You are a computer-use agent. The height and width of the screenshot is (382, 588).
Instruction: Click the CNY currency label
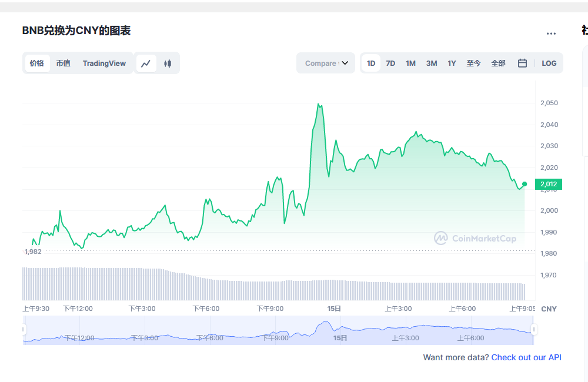pyautogui.click(x=549, y=309)
